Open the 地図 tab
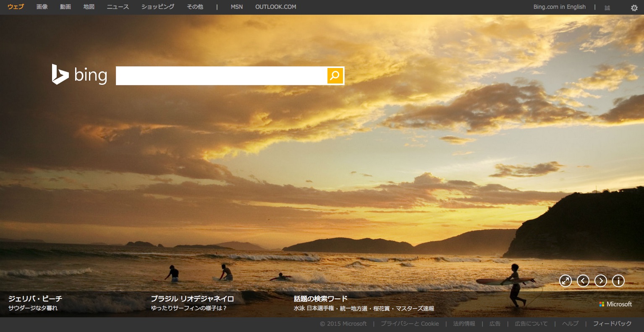The image size is (644, 332). [89, 7]
